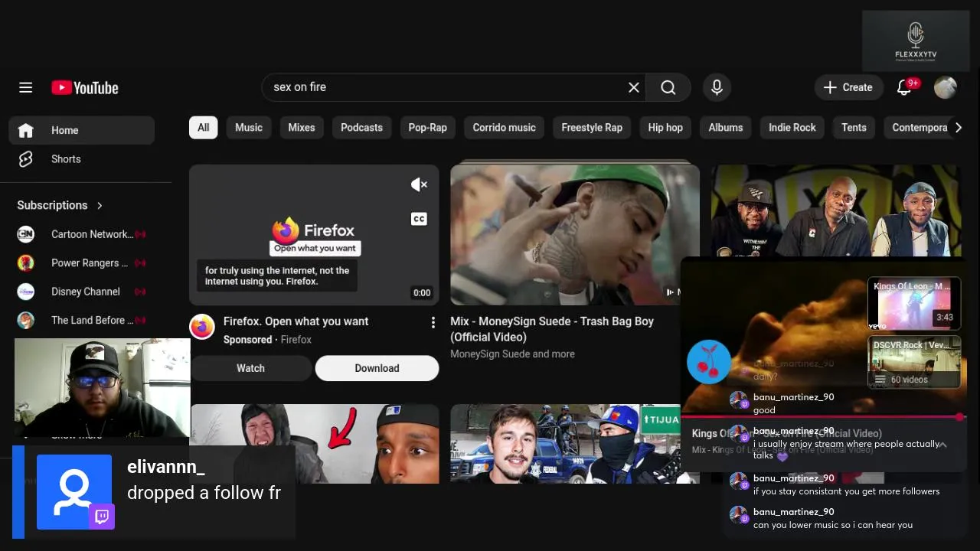Screen dimensions: 980x551
Task: Open Disney Channel subscription icon
Action: (26, 292)
